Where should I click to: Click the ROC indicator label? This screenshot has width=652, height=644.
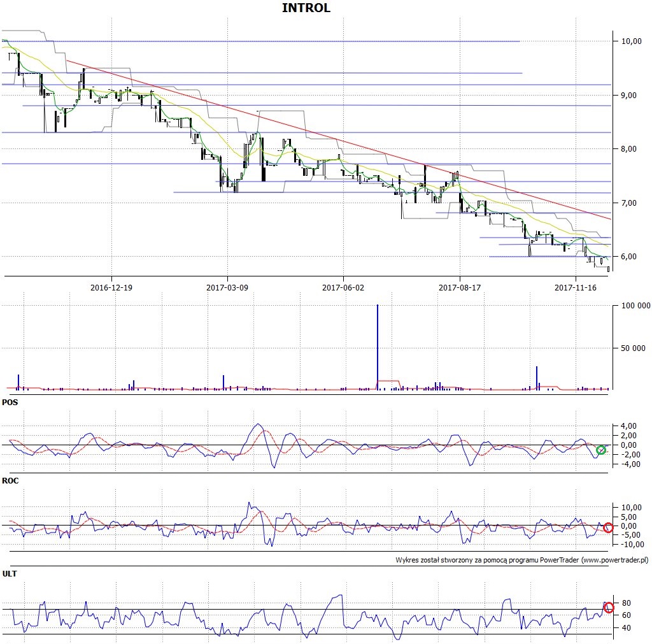click(10, 480)
